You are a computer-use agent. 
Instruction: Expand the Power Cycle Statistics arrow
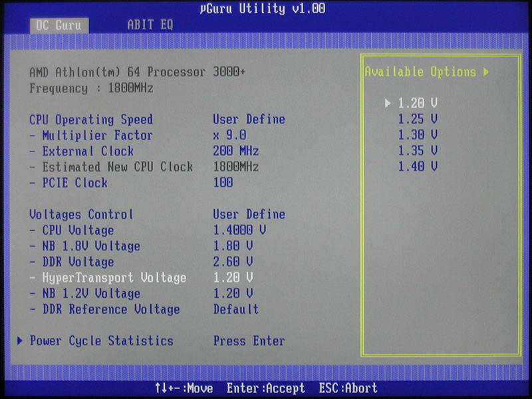(x=20, y=340)
